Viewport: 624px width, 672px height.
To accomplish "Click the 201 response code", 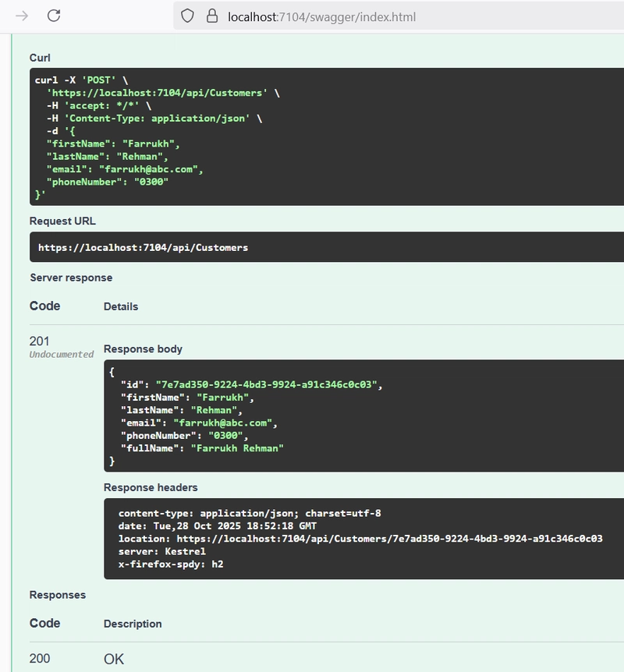I will click(x=40, y=341).
